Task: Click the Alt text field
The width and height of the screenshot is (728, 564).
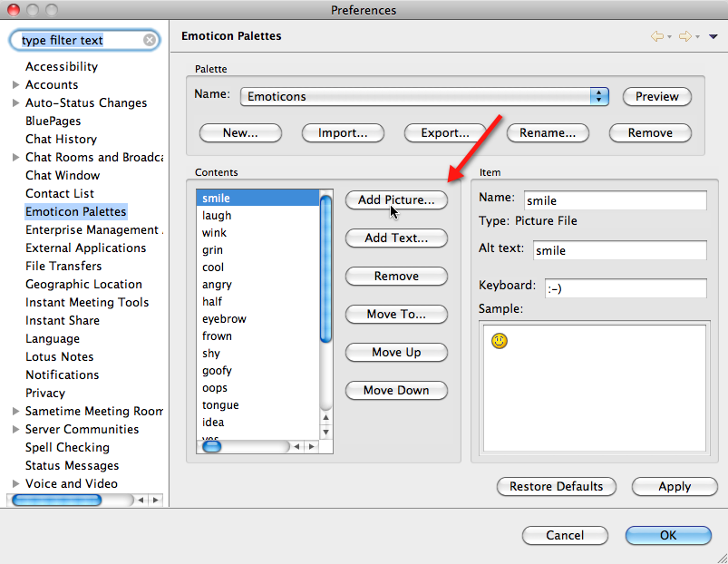Action: click(x=620, y=250)
